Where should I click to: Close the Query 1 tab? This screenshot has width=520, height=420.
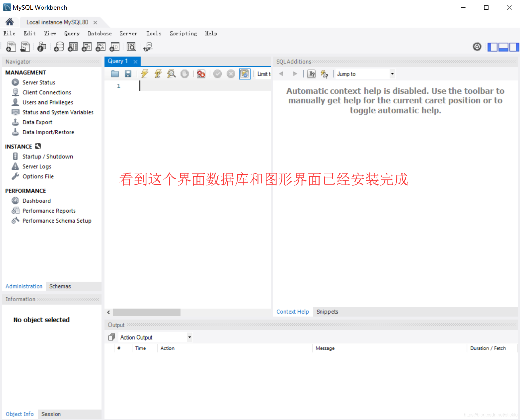[135, 61]
